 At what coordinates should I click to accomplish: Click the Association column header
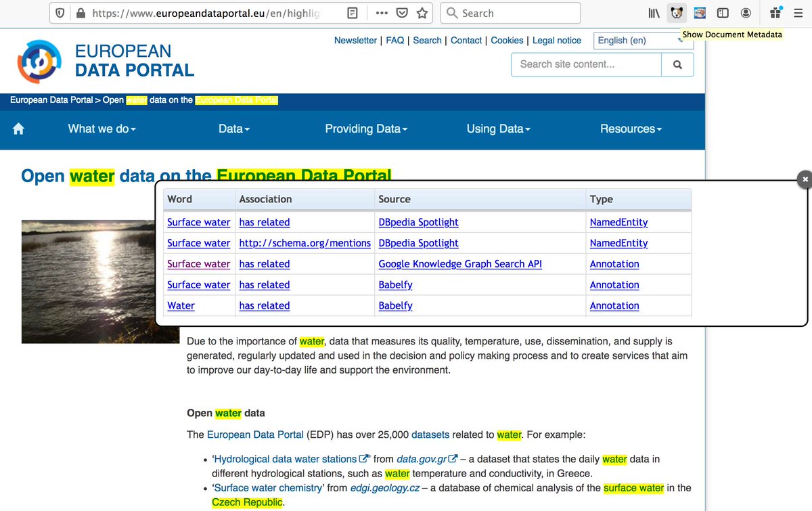point(305,199)
